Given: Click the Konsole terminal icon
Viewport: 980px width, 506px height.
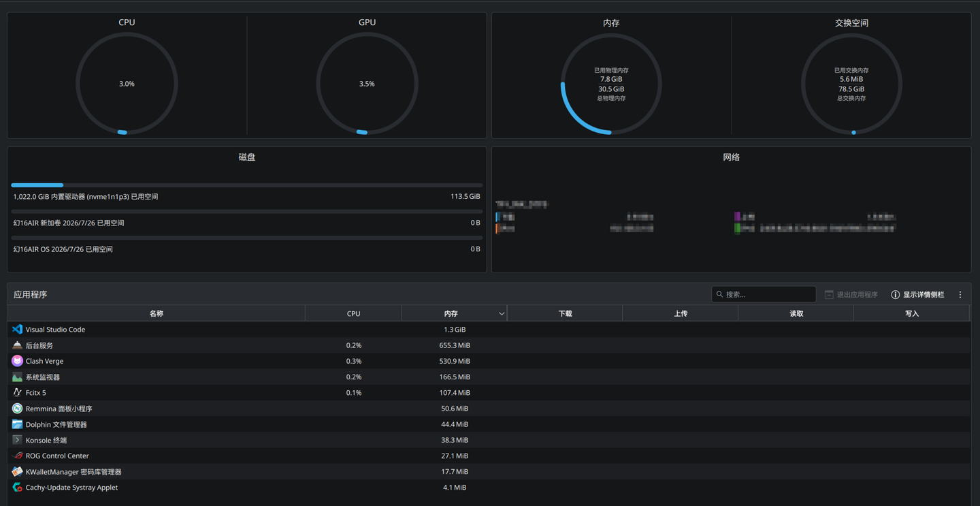Looking at the screenshot, I should pyautogui.click(x=17, y=440).
